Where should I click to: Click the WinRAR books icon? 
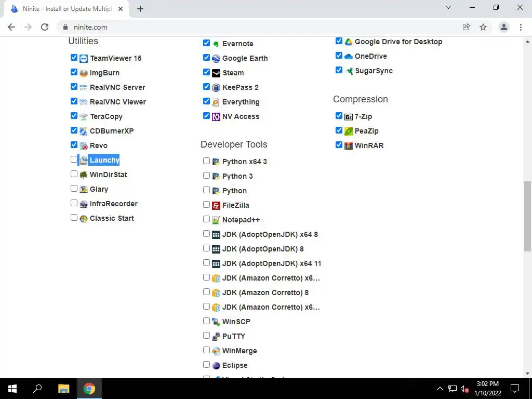(349, 146)
